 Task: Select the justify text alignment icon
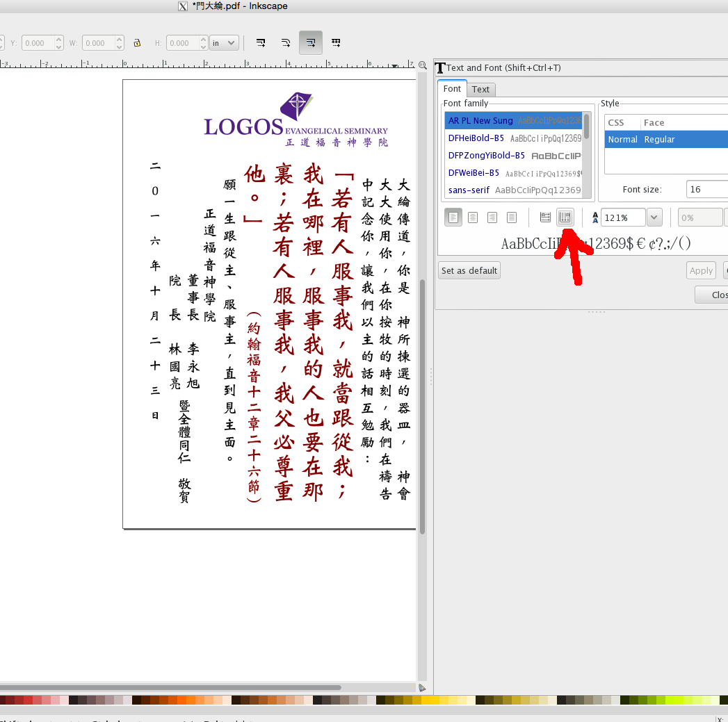coord(512,218)
